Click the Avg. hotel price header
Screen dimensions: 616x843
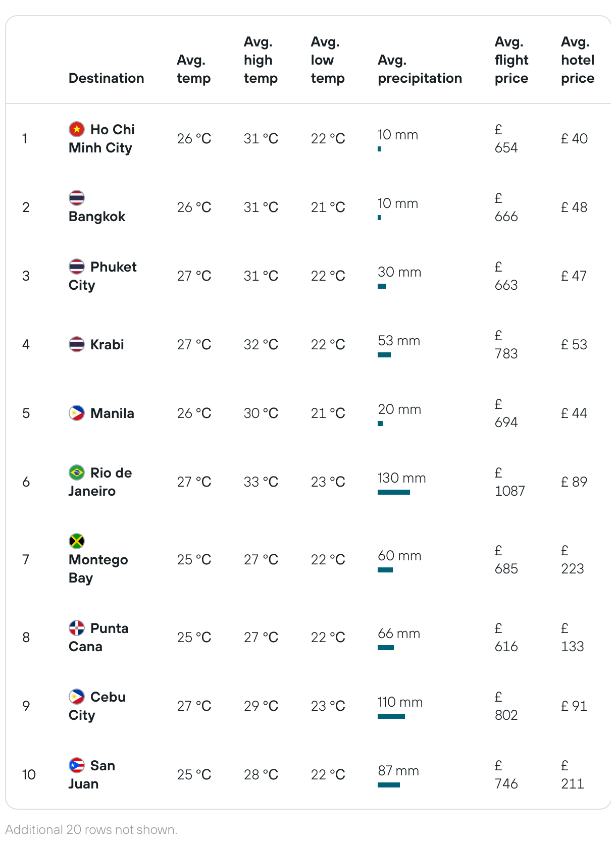tap(577, 60)
